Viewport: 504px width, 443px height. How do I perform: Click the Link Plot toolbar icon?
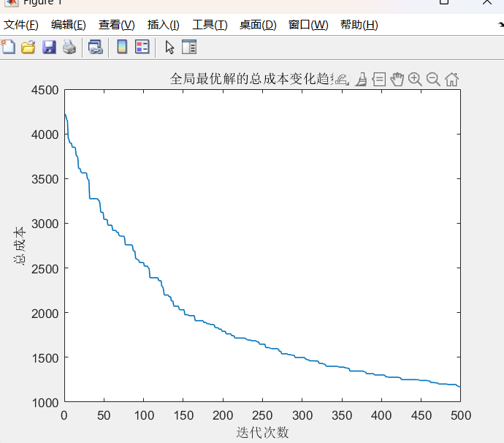(x=96, y=47)
